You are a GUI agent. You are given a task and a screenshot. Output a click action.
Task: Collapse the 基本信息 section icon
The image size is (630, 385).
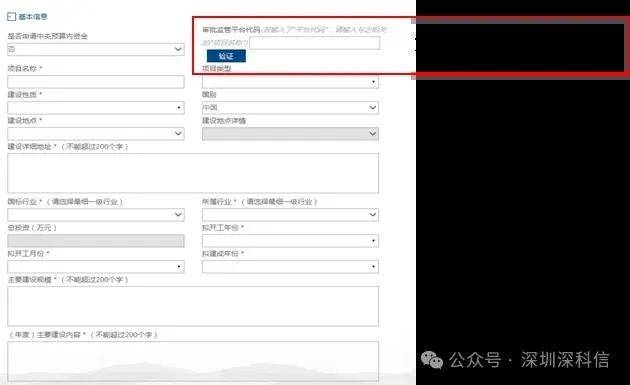12,16
